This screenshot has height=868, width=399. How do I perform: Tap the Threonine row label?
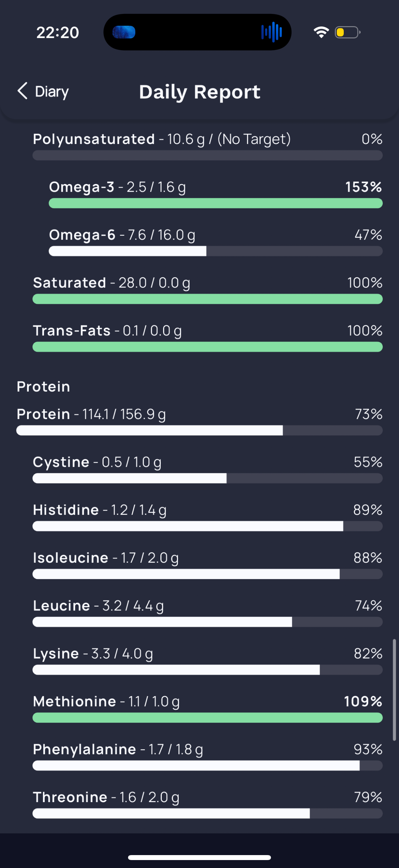tap(70, 797)
